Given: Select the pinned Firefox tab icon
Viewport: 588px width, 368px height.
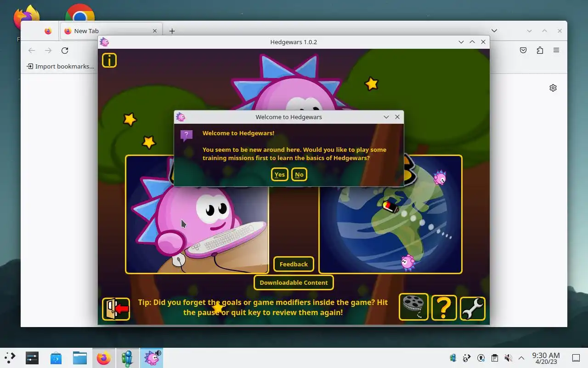Looking at the screenshot, I should [x=48, y=31].
